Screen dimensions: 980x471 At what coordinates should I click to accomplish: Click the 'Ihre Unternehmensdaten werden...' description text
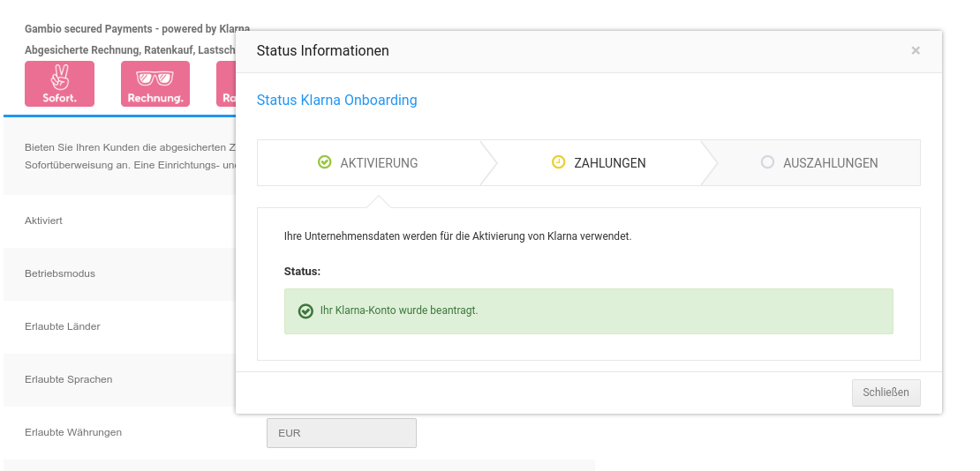tap(457, 236)
